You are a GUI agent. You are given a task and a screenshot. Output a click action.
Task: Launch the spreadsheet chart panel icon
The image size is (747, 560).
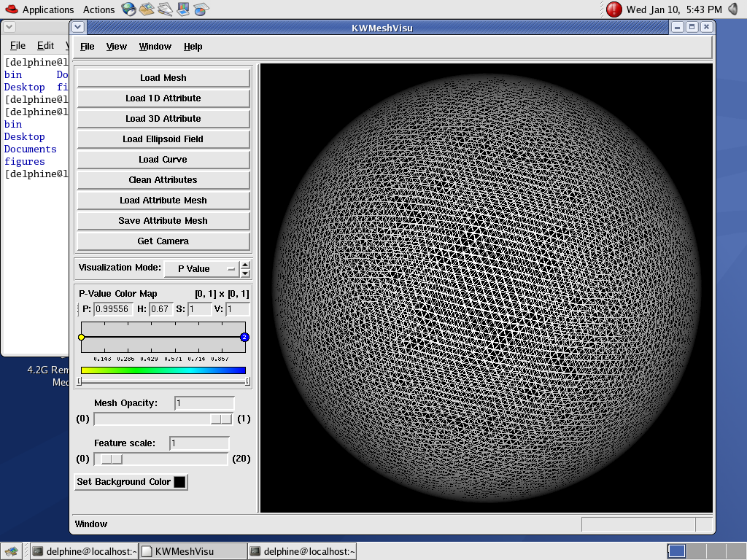(x=201, y=9)
